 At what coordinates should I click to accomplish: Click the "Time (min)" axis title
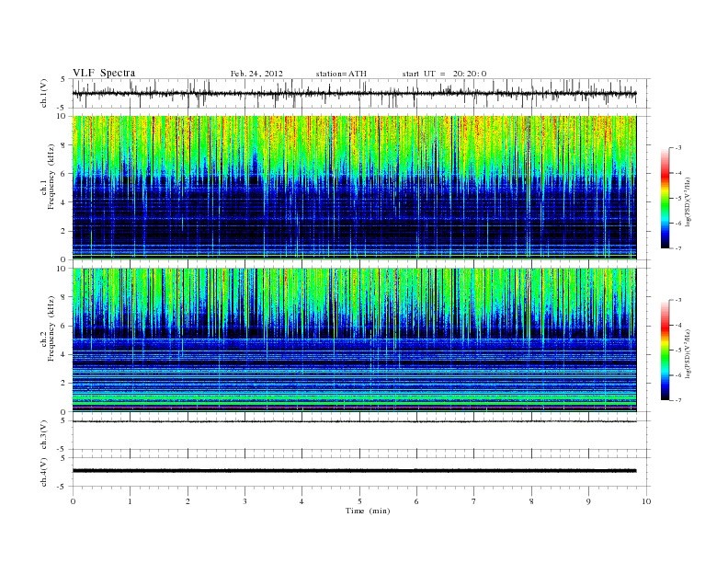(368, 511)
